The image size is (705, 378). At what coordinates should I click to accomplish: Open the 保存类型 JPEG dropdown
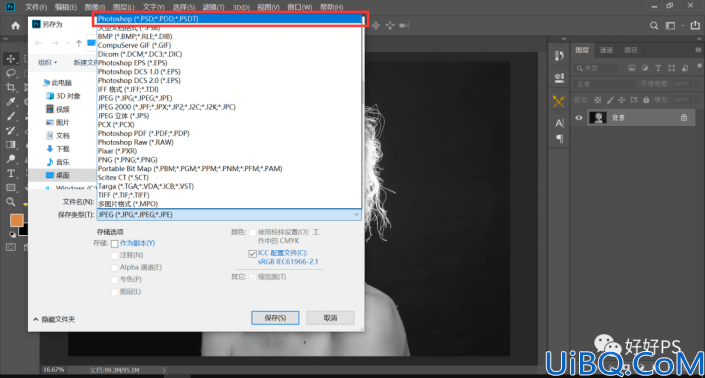(229, 214)
